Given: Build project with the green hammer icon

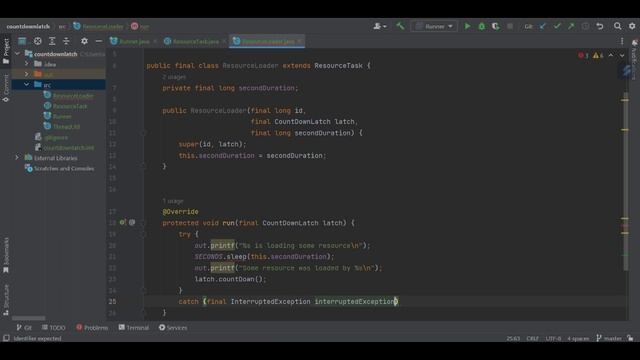Looking at the screenshot, I should [x=400, y=27].
